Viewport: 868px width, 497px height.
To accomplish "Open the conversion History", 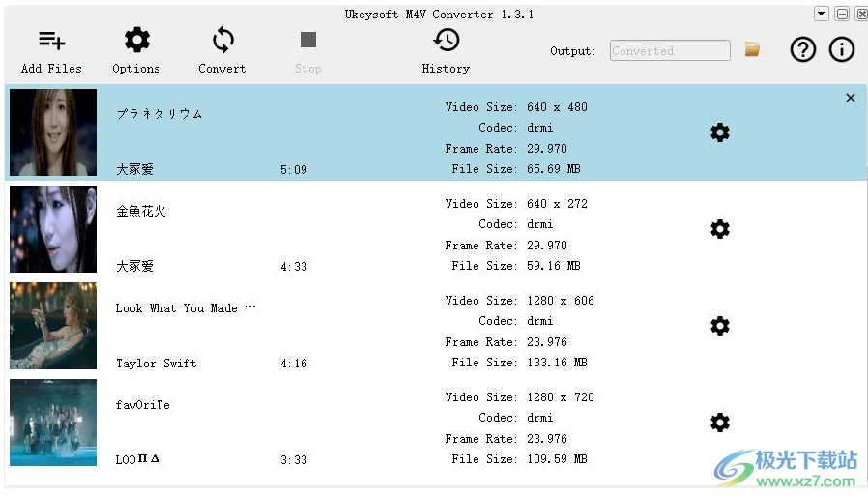I will pos(447,40).
